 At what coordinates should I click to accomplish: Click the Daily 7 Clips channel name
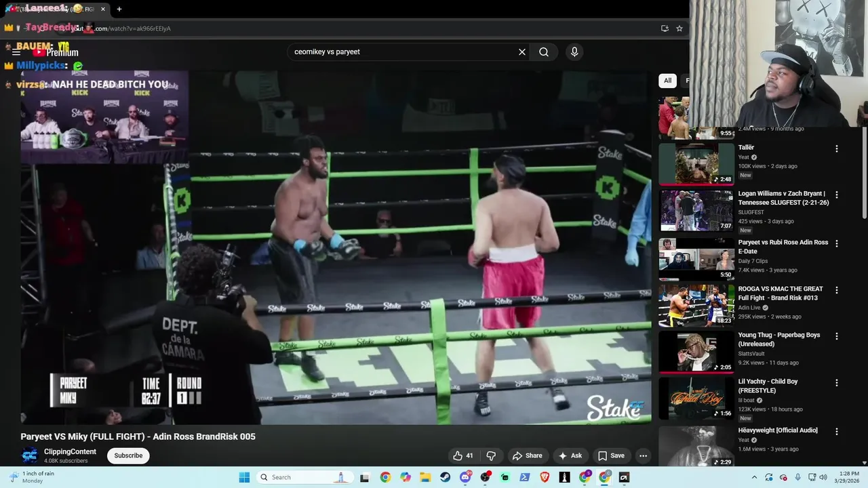[753, 262]
